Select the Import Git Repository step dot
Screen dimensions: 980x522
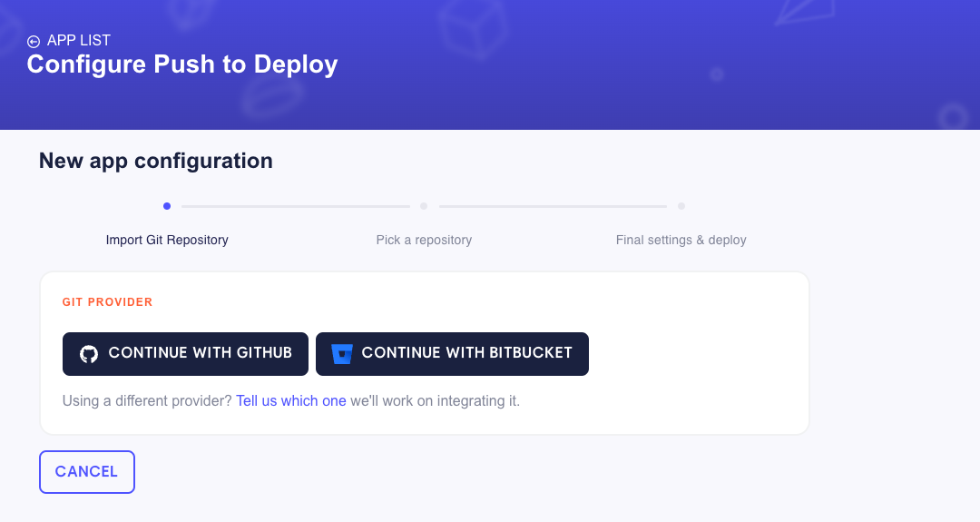tap(167, 206)
